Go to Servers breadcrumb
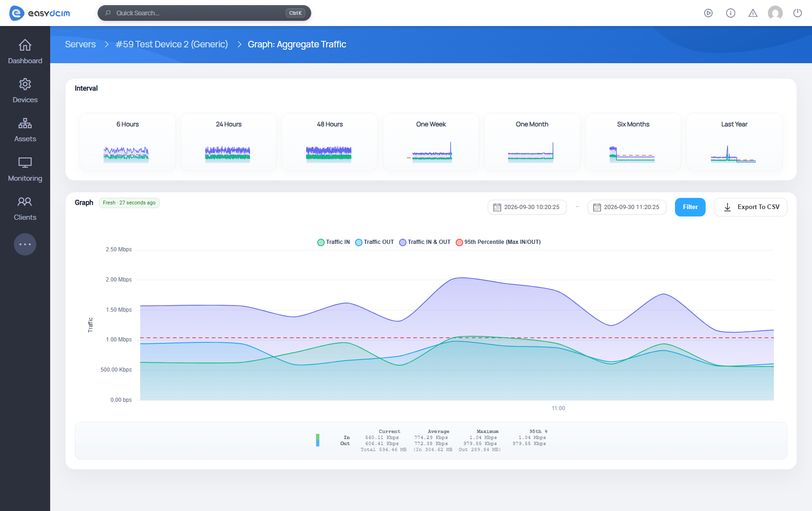 [x=80, y=44]
